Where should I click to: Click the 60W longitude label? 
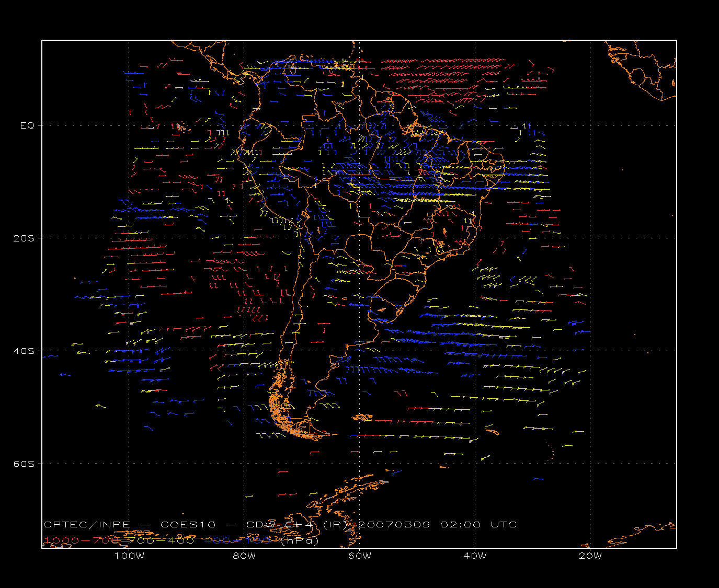tap(360, 556)
